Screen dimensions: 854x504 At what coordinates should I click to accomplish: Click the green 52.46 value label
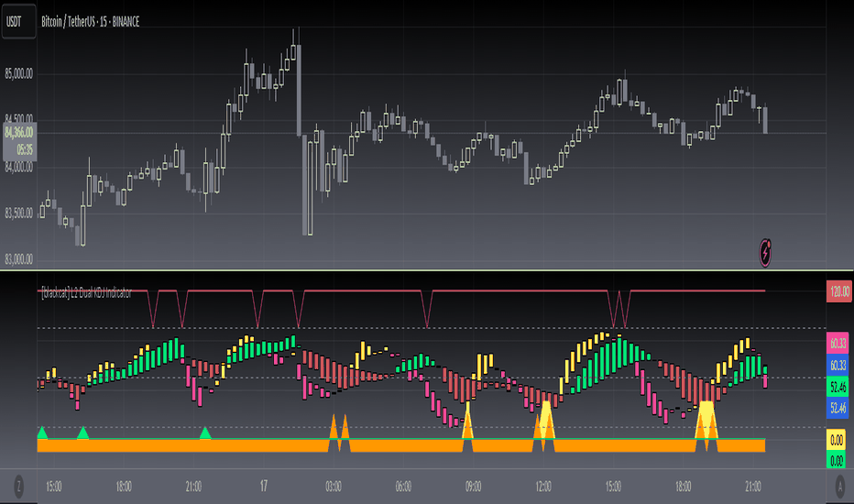pos(838,387)
